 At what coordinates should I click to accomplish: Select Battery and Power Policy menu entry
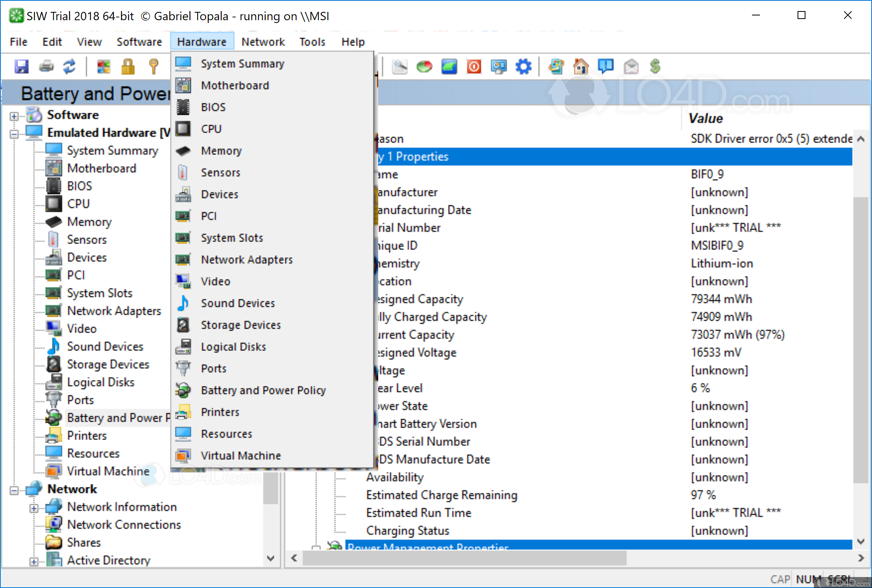coord(263,390)
